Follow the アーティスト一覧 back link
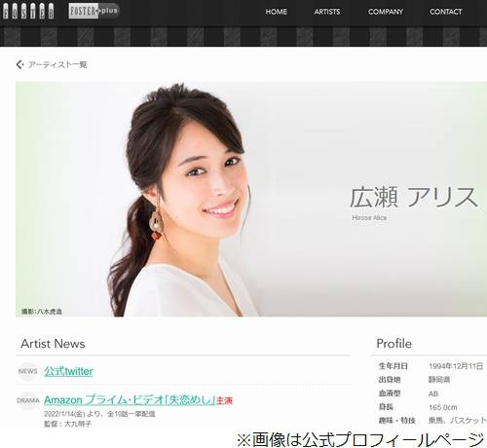Viewport: 487px width, 448px height. [57, 64]
